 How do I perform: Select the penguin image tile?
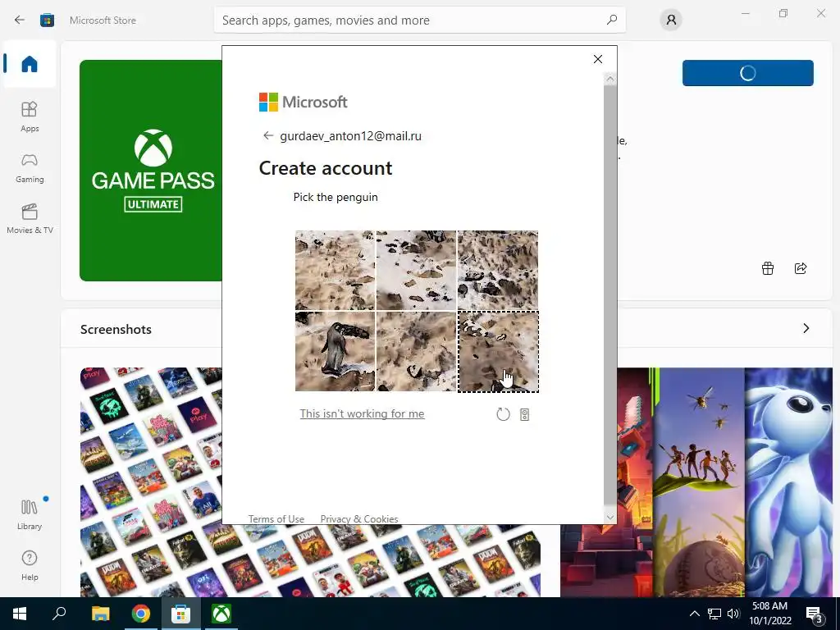[335, 351]
